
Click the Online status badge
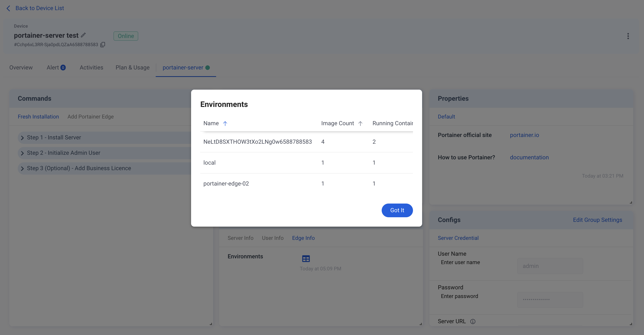(x=126, y=36)
